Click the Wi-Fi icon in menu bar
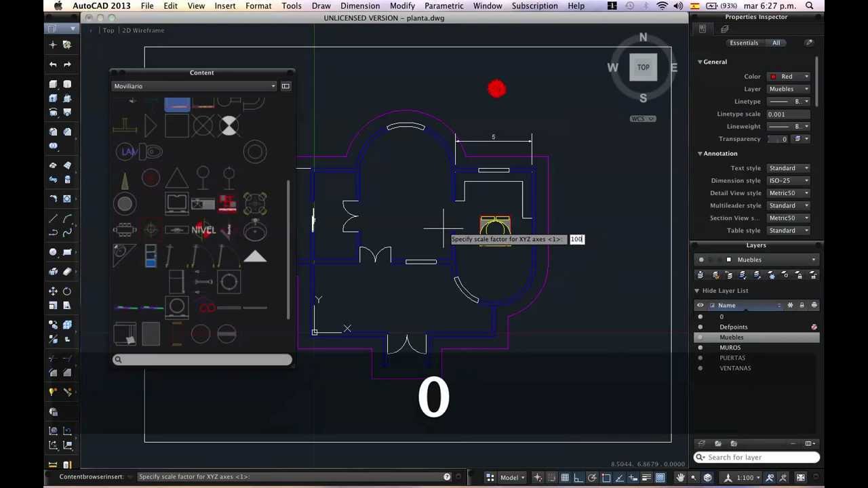 (x=662, y=6)
